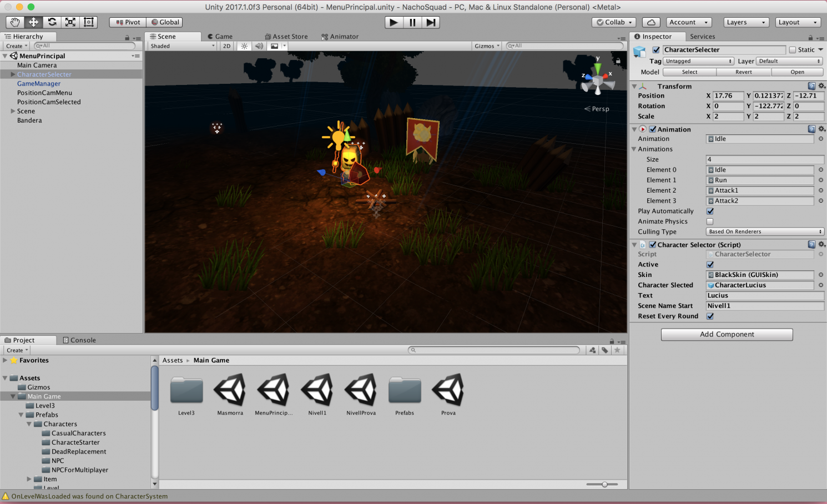Disable the Play Automatically checkbox

coord(710,211)
